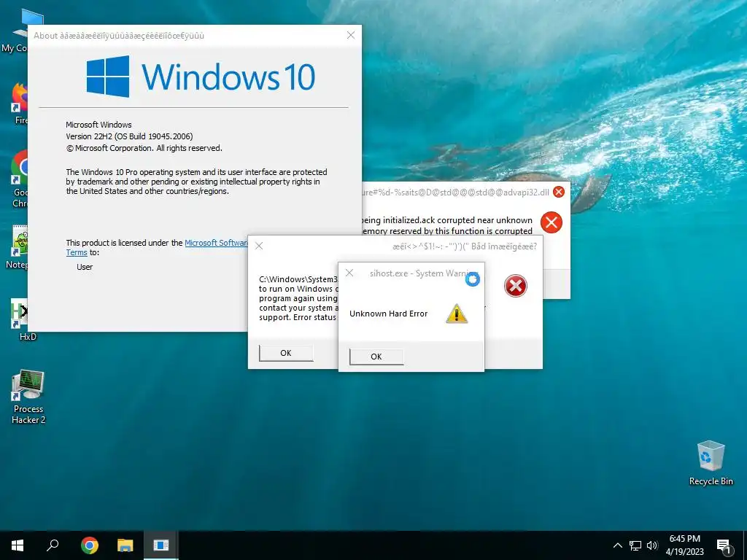Image resolution: width=747 pixels, height=560 pixels.
Task: Open volume control tray icon
Action: click(652, 545)
